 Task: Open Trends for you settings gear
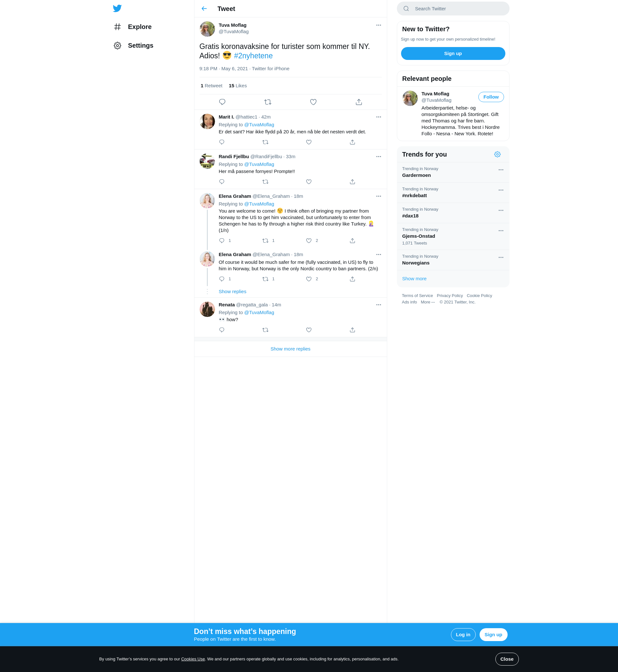pyautogui.click(x=497, y=154)
